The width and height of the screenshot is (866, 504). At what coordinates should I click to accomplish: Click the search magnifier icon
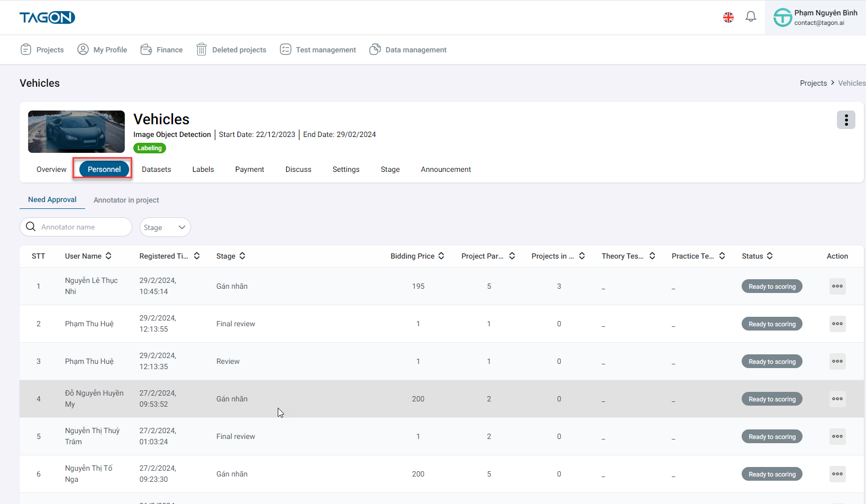coord(31,227)
